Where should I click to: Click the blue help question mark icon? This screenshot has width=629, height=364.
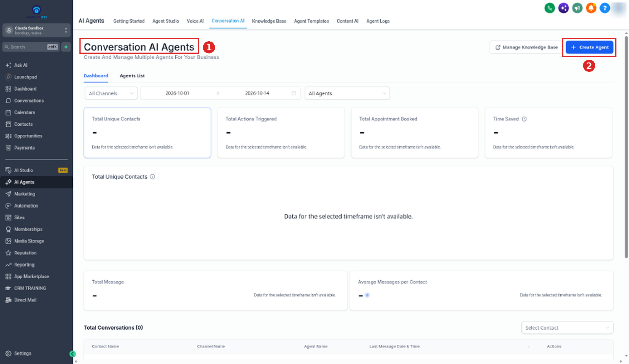[605, 8]
